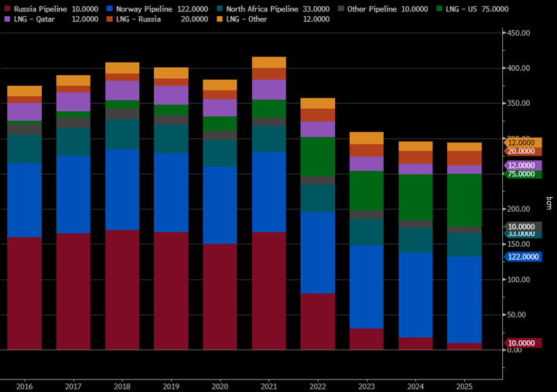Viewport: 557px width, 392px height.
Task: Click the 'bcm' axis unit label
Action: [549, 203]
